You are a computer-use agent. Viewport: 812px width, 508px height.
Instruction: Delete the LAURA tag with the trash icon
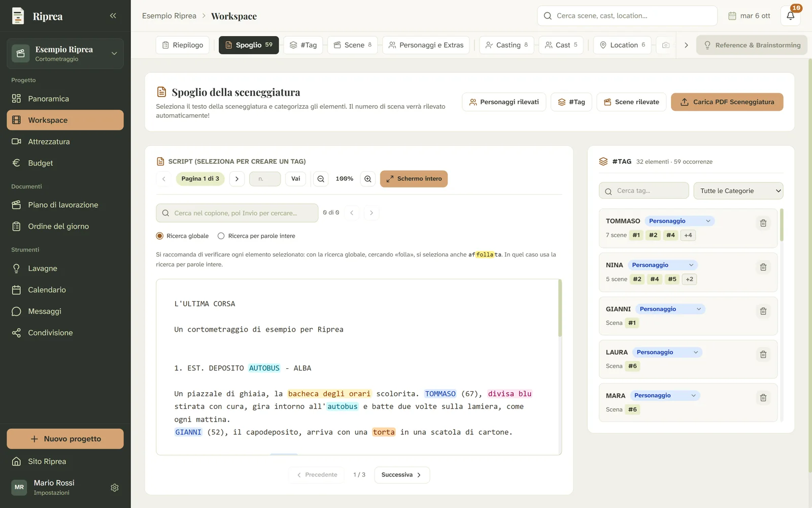pyautogui.click(x=763, y=355)
